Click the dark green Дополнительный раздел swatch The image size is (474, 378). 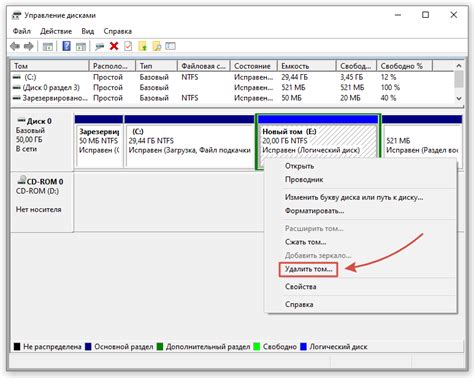[x=160, y=347]
